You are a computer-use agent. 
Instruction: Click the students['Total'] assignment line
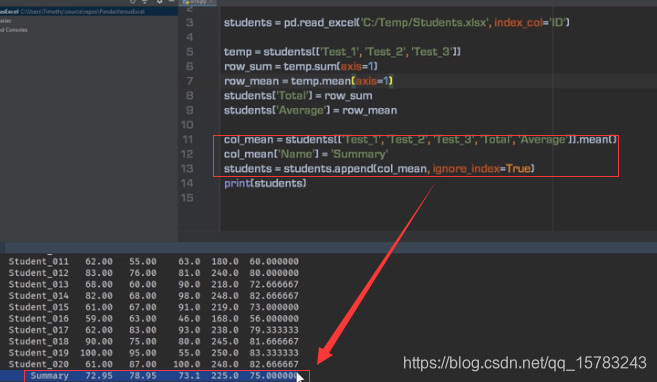[x=298, y=96]
